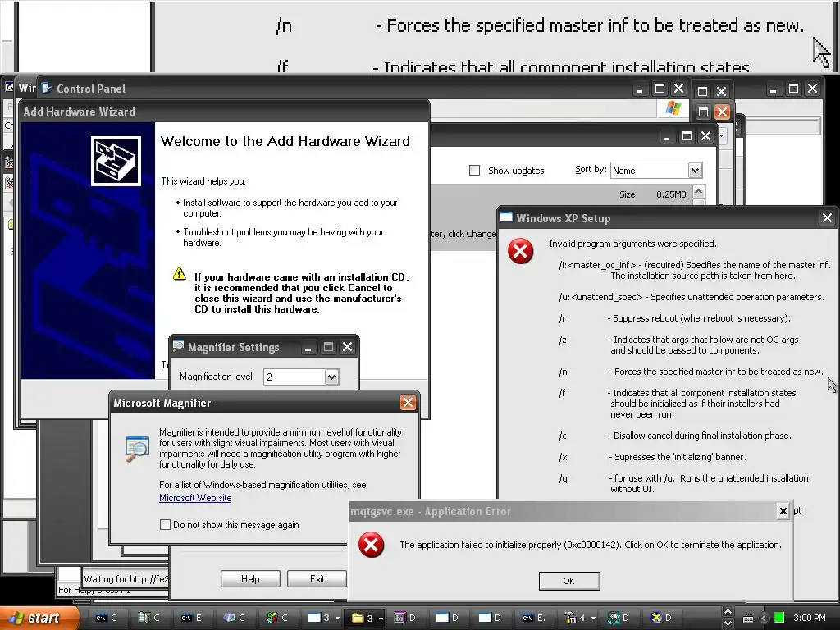The image size is (840, 630).
Task: Close the Control Panel window
Action: 678,89
